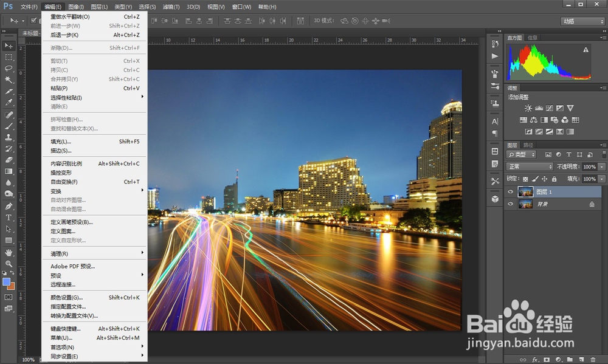The height and width of the screenshot is (364, 608).
Task: Choose 自由变换(F) from Edit menu
Action: click(95, 182)
